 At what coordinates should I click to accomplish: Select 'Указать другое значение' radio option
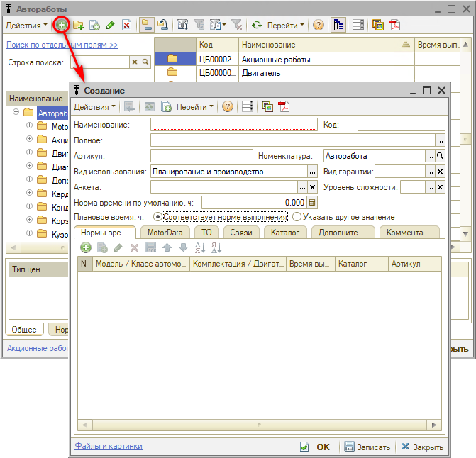[297, 217]
